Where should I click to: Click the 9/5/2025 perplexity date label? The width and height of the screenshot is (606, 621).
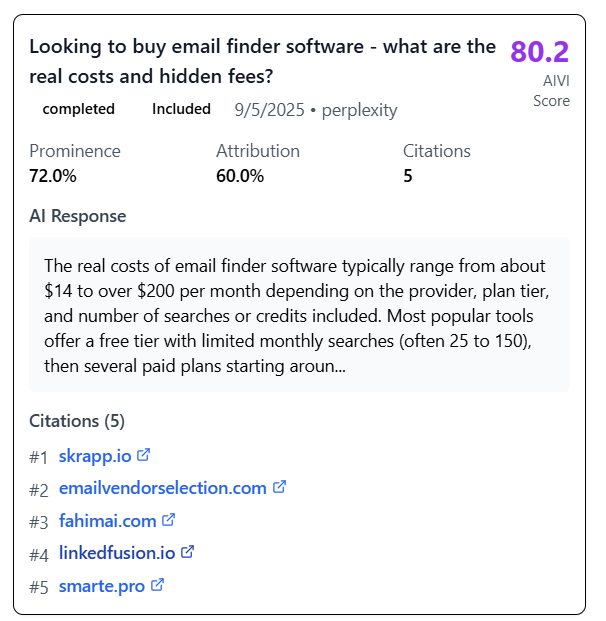316,110
